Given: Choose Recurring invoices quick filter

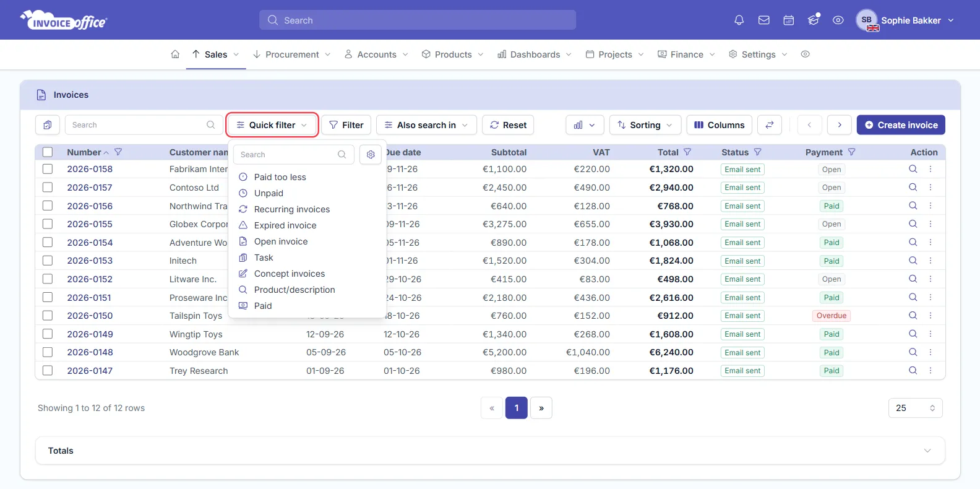Looking at the screenshot, I should 292,209.
